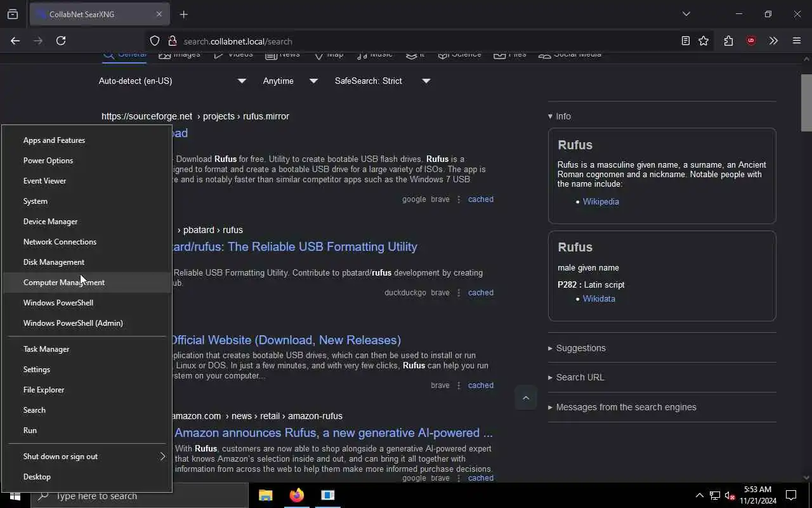The image size is (812, 508).
Task: Open Firefox application hamburger menu
Action: (797, 41)
